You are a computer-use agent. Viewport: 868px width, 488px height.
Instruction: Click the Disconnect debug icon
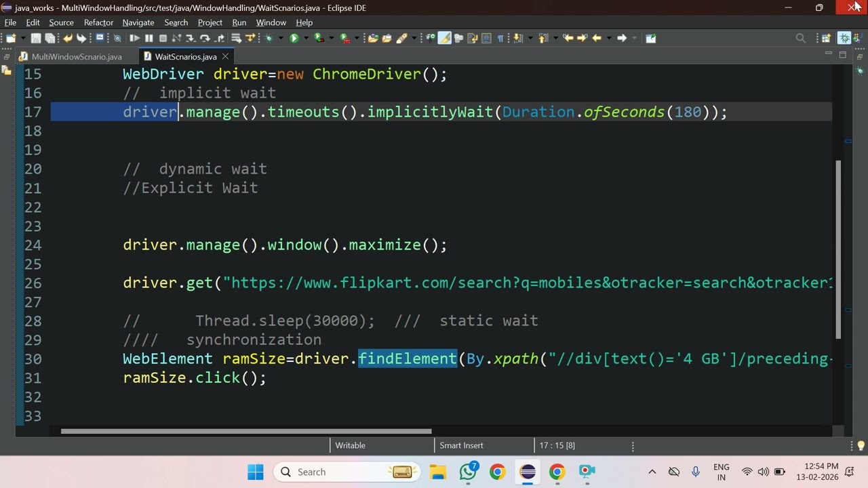point(176,38)
